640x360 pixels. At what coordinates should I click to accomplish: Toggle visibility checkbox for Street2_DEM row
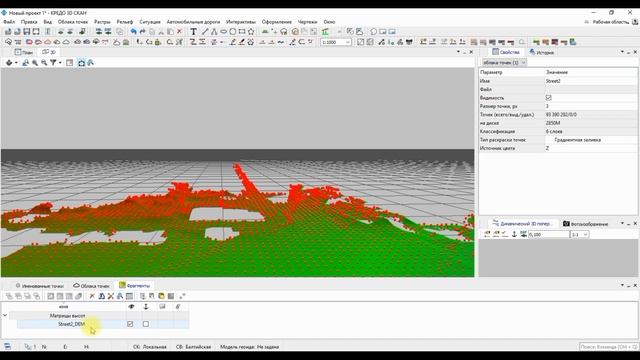coord(130,324)
